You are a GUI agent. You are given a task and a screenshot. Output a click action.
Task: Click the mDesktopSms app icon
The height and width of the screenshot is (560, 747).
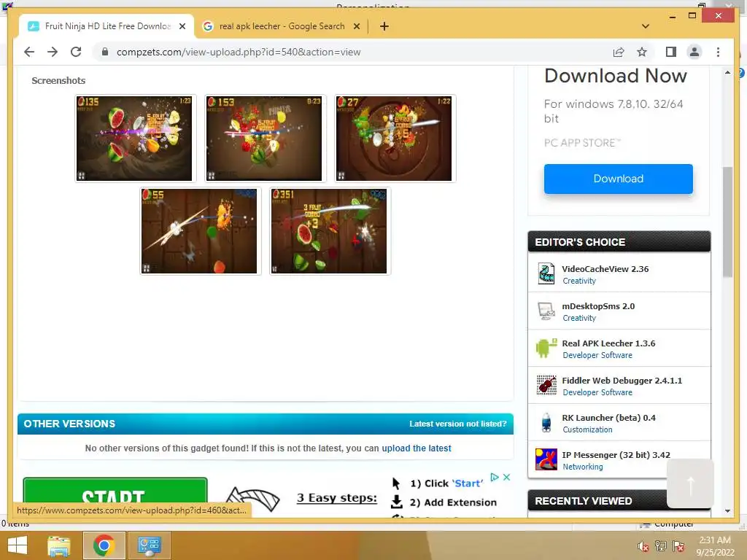coord(546,311)
